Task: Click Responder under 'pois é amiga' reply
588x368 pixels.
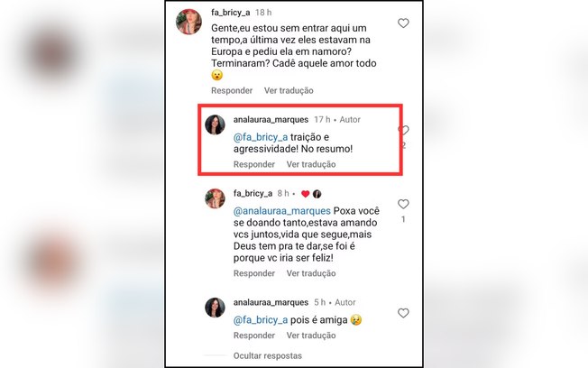Action: (x=254, y=336)
